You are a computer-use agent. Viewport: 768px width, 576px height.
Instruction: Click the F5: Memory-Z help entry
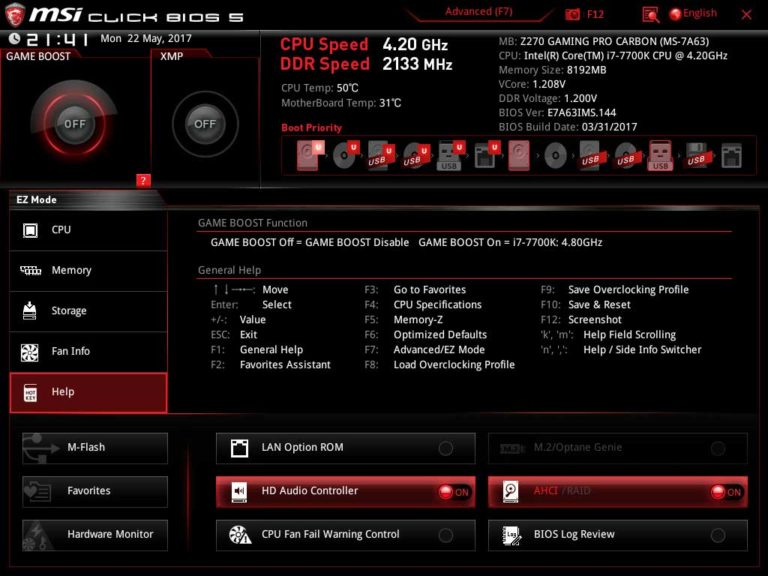[x=404, y=320]
